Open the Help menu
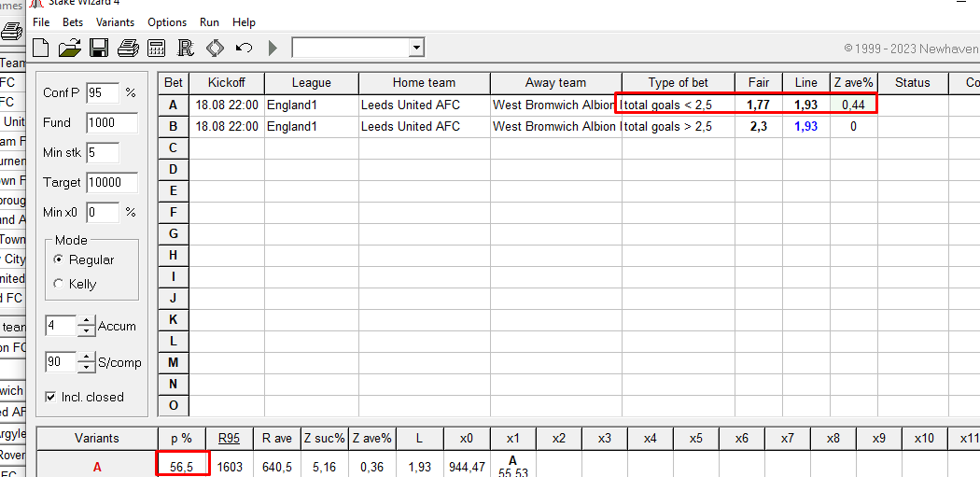This screenshot has height=477, width=980. point(244,22)
